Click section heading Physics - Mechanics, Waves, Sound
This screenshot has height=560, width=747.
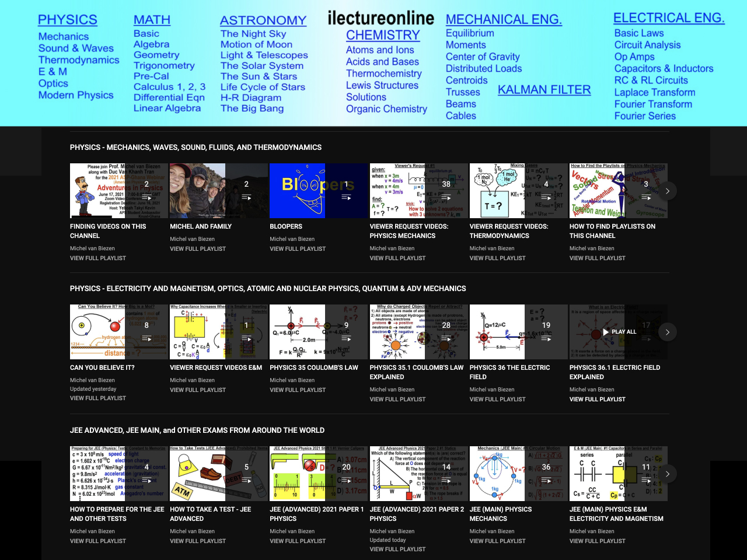point(196,148)
